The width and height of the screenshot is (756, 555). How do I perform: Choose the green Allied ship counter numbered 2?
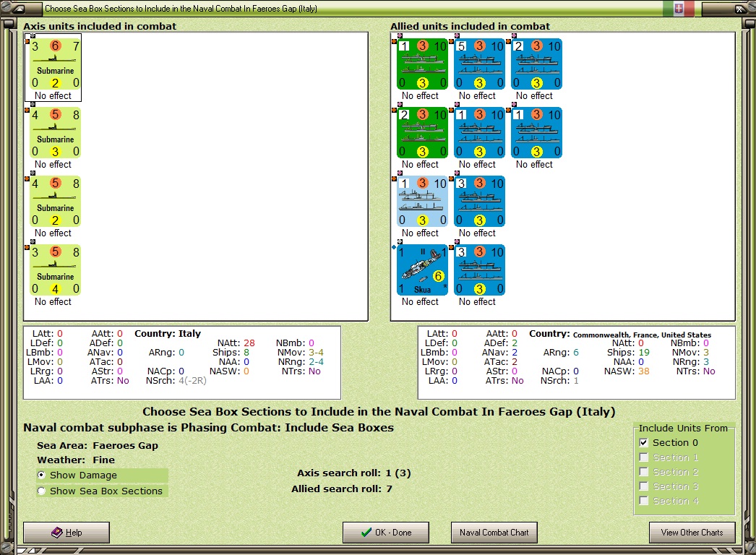point(422,132)
